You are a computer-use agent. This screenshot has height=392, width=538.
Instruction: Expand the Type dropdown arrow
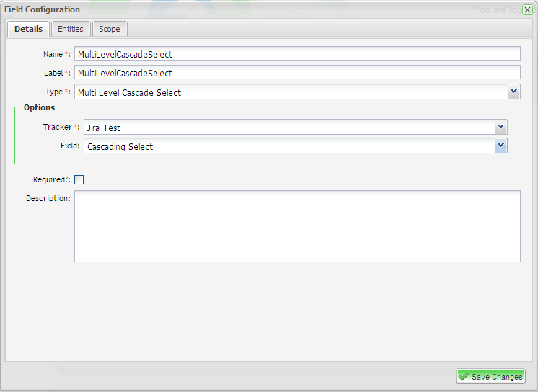(x=513, y=92)
